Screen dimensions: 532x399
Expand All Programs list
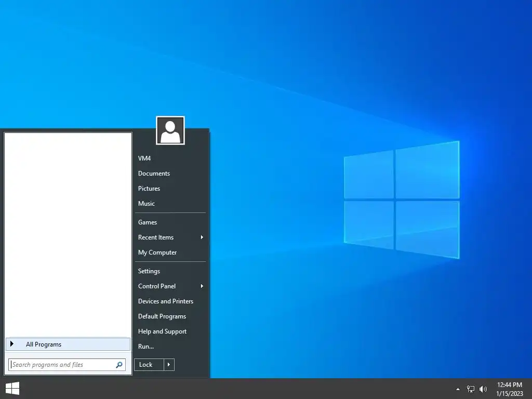[68, 344]
